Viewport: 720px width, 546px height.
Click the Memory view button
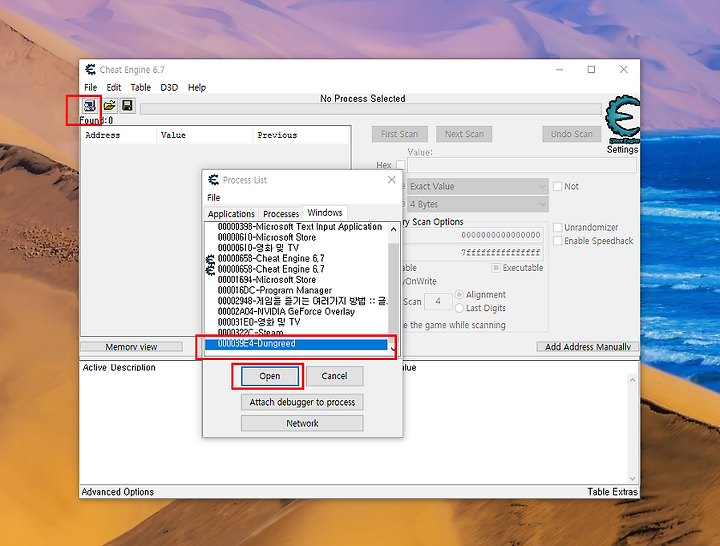pos(131,347)
